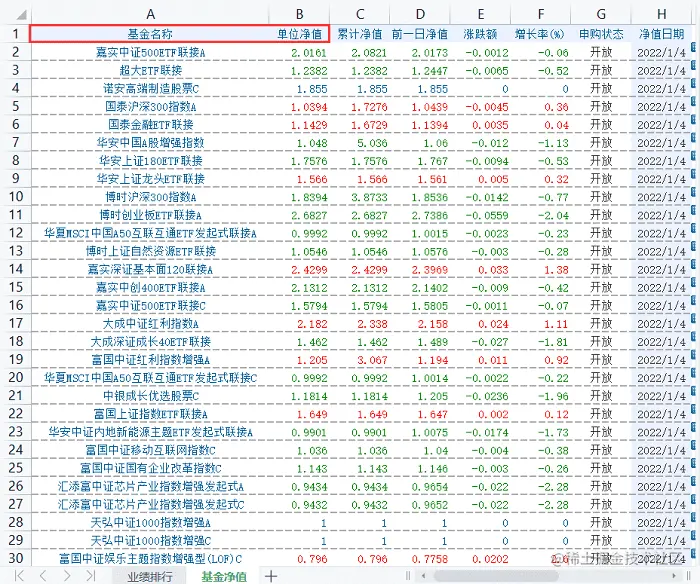Click the value 1.7276 in row 5
Image resolution: width=700 pixels, height=584 pixels.
click(369, 107)
